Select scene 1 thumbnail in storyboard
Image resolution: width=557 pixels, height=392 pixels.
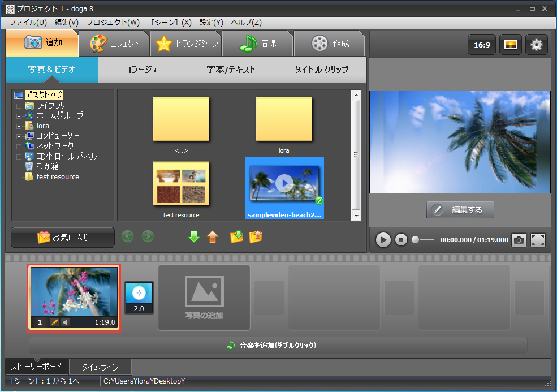click(74, 298)
